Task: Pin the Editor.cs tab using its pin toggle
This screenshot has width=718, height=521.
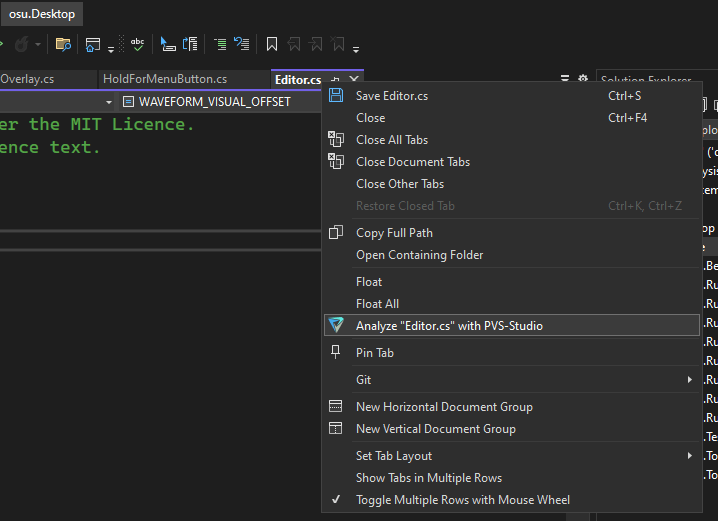Action: point(336,80)
